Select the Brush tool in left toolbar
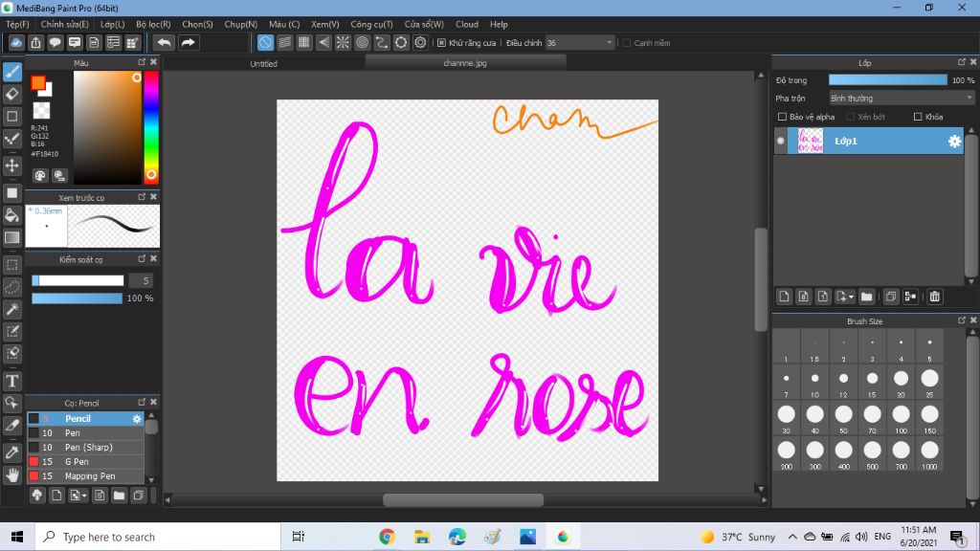 (12, 72)
